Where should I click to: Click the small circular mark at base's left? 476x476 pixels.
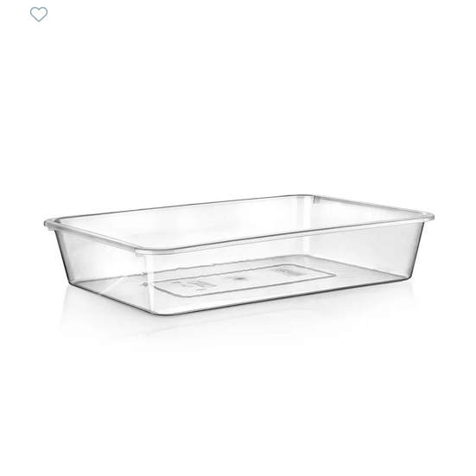[x=145, y=284]
